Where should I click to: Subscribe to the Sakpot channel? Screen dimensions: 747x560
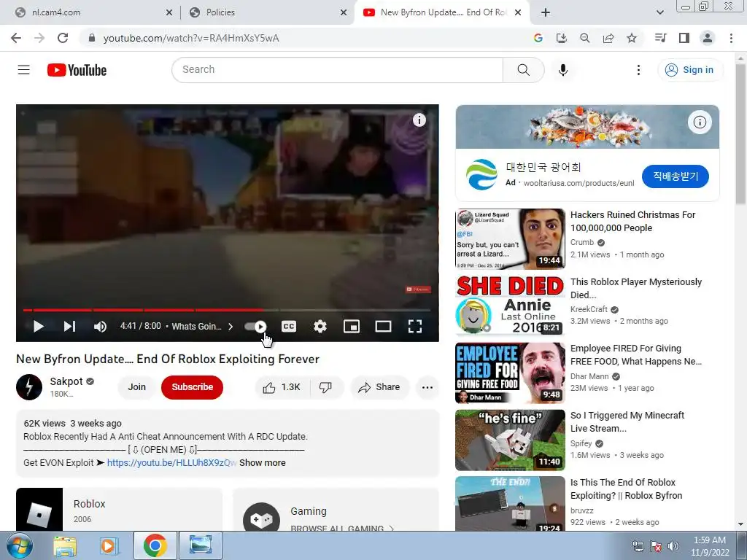pos(192,387)
